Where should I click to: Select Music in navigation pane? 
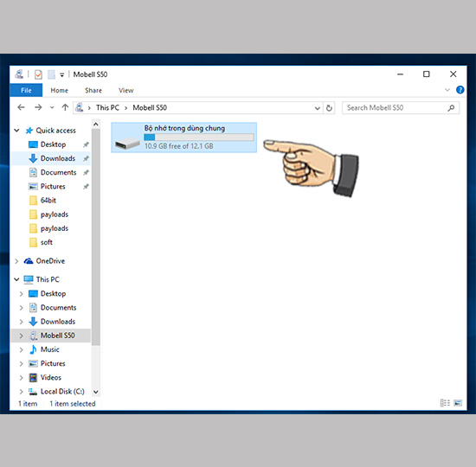[50, 349]
